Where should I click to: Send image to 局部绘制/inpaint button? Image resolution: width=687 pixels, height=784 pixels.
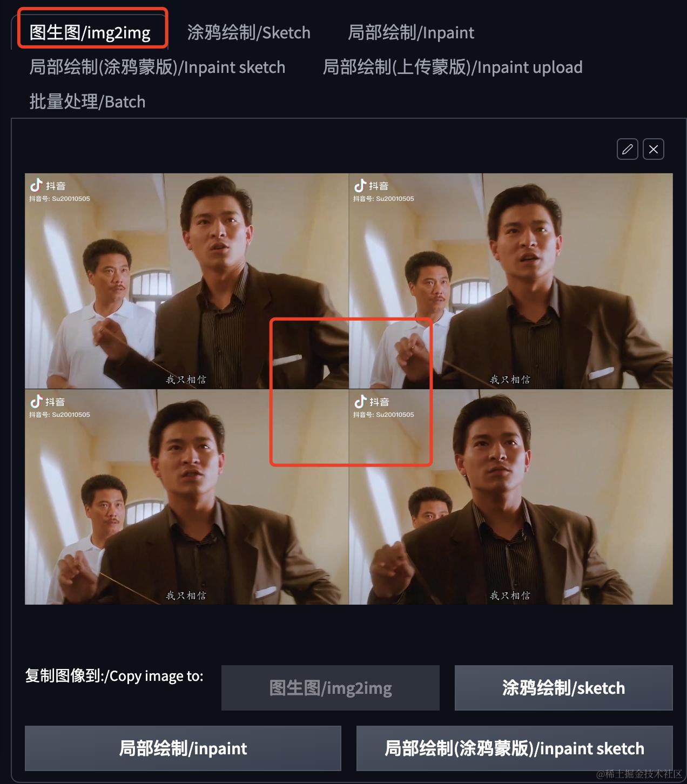[183, 748]
